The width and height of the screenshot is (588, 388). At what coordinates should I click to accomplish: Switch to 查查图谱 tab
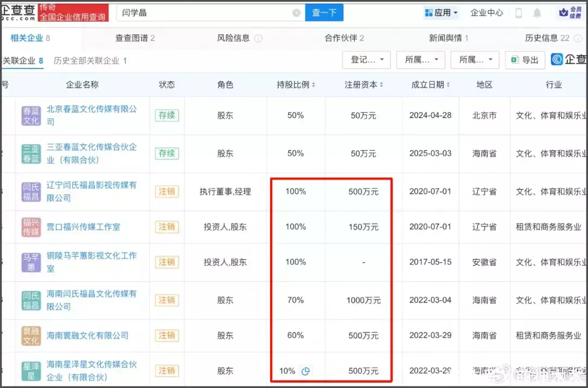coord(134,38)
